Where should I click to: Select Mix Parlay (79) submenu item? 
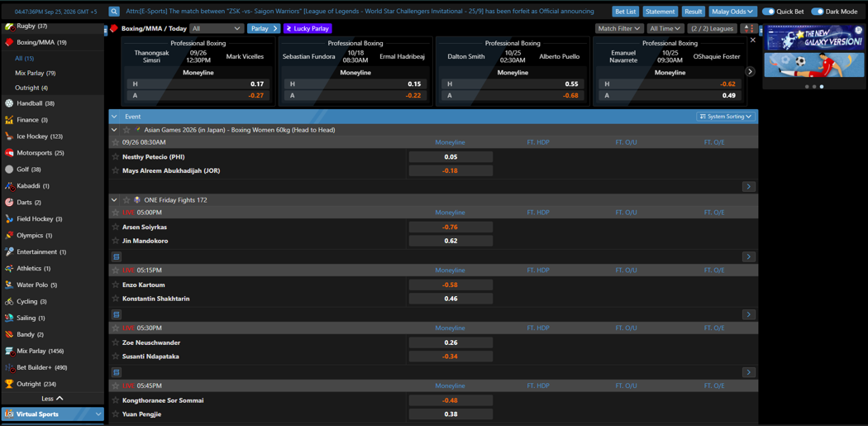36,73
